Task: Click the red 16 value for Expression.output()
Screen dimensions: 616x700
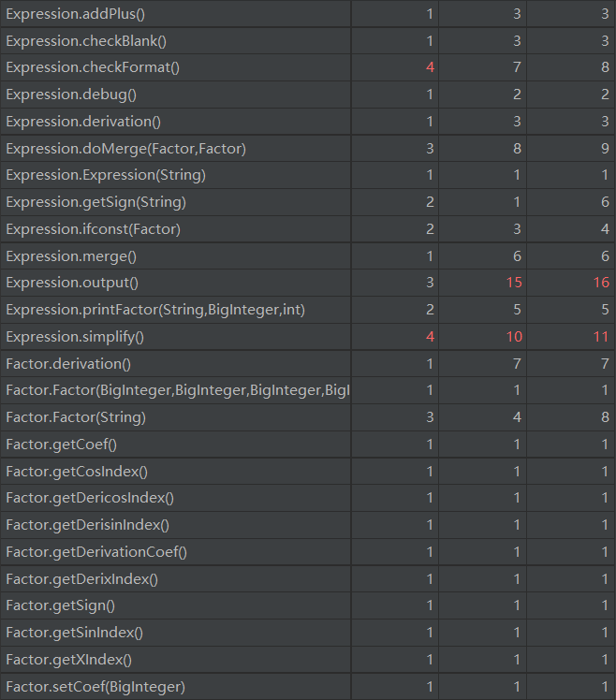Action: [601, 283]
